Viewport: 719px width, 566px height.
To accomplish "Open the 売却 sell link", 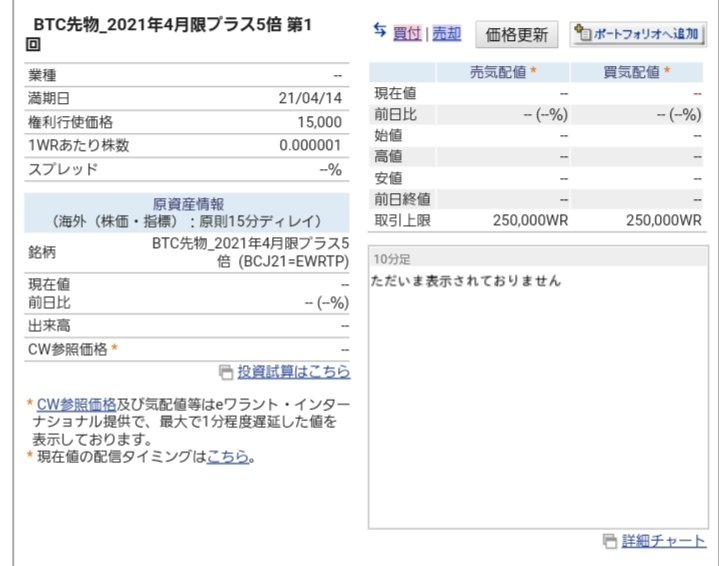I will coord(447,33).
